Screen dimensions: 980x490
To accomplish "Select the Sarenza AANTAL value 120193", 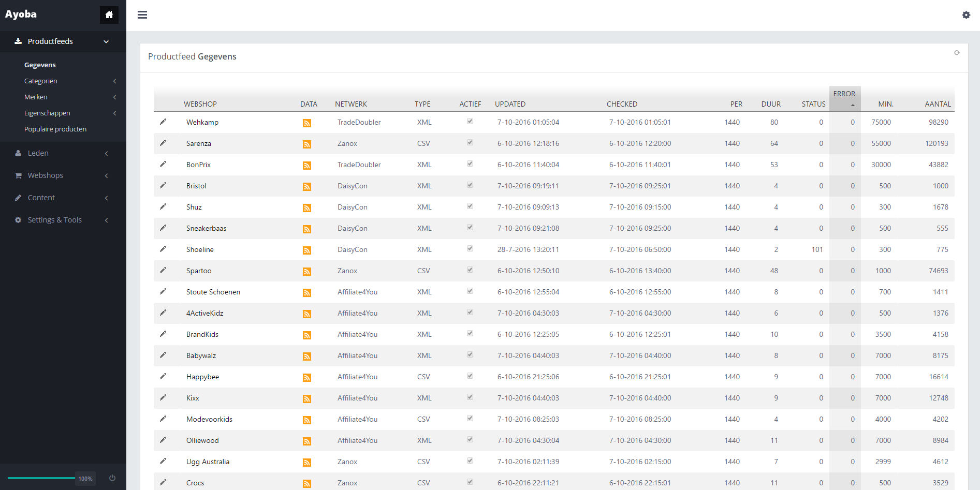I will [x=937, y=143].
